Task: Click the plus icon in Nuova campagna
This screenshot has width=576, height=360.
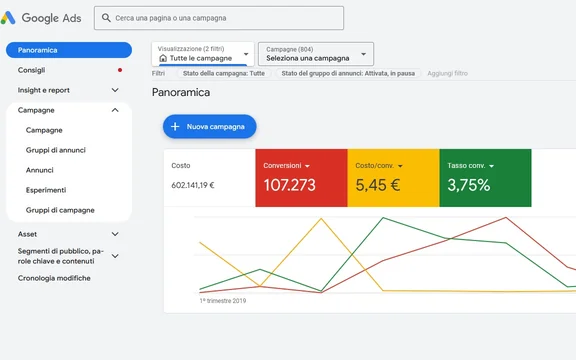Action: (x=175, y=126)
